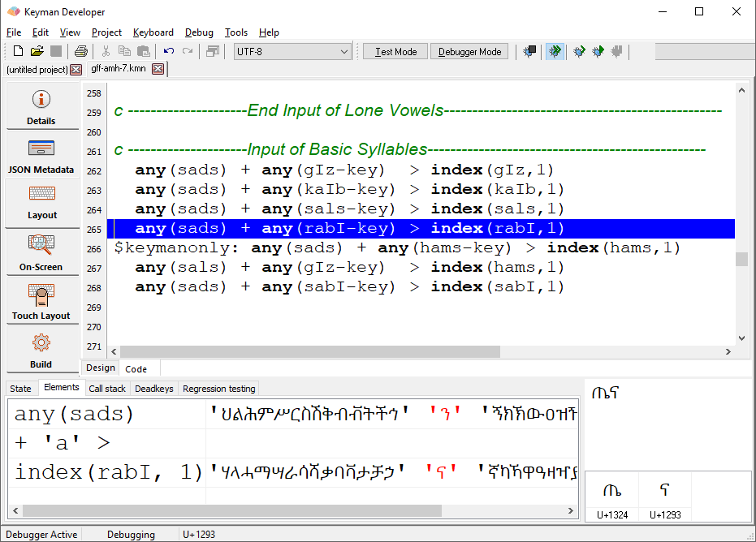Click the U+1293 character cell
Screen dimensions: 756x542
665,497
